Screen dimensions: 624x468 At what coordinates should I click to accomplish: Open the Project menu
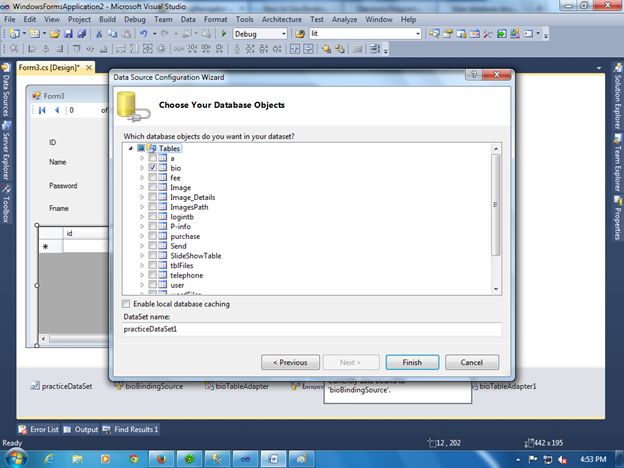tap(79, 19)
